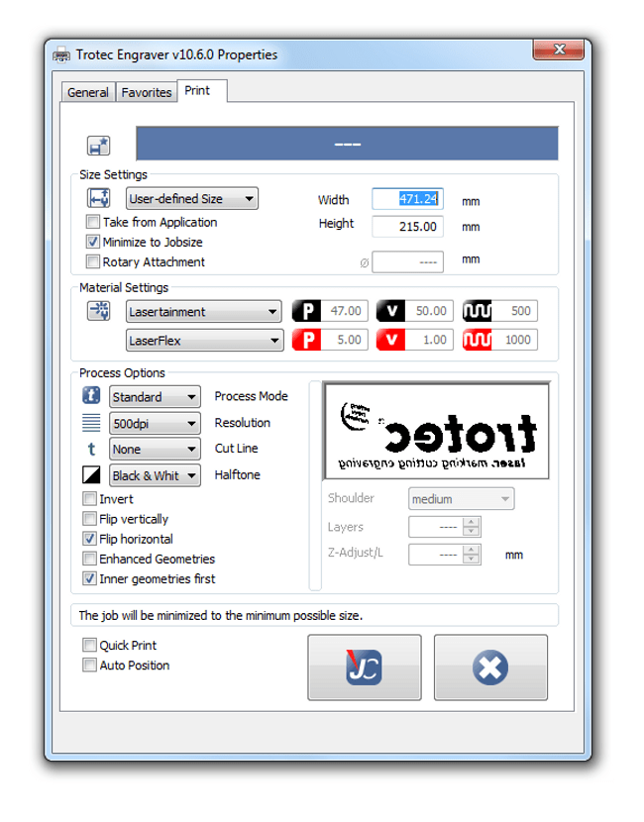The height and width of the screenshot is (822, 644).
Task: Click the blue X cancel button
Action: coord(490,668)
